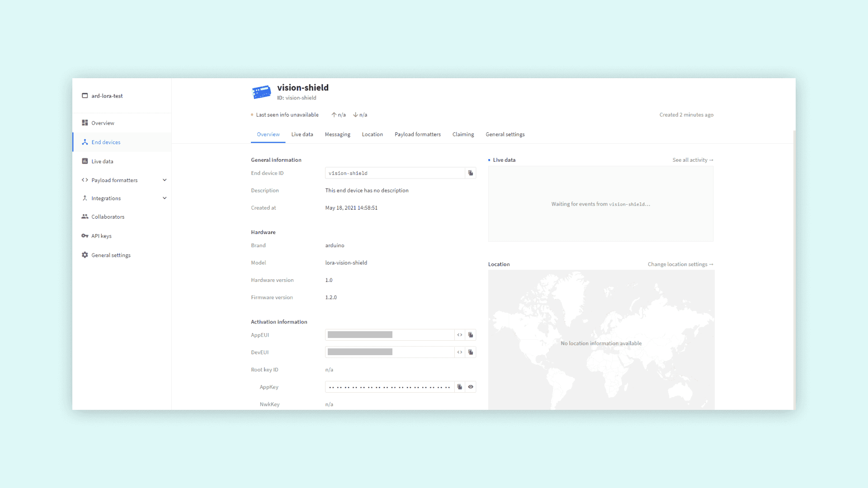Viewport: 868px width, 488px height.
Task: Expand the Payload formatters sidebar menu
Action: click(165, 180)
